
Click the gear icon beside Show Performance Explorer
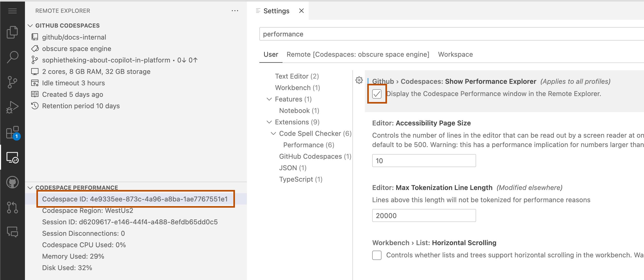coord(359,80)
